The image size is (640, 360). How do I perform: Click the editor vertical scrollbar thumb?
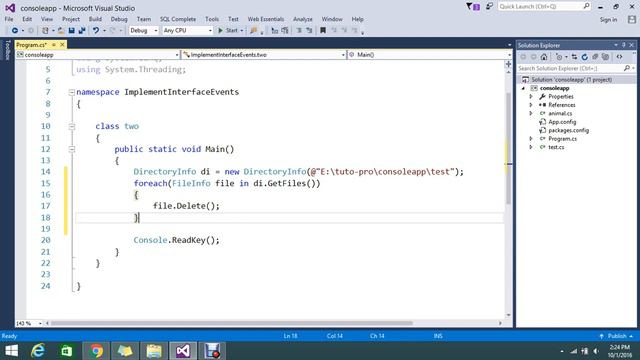point(509,148)
